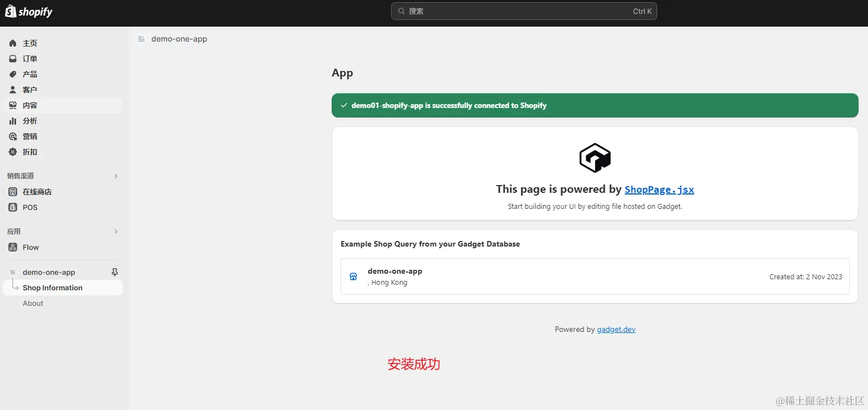Click 'Example Shop Query from your Gadget Database'

pyautogui.click(x=430, y=244)
